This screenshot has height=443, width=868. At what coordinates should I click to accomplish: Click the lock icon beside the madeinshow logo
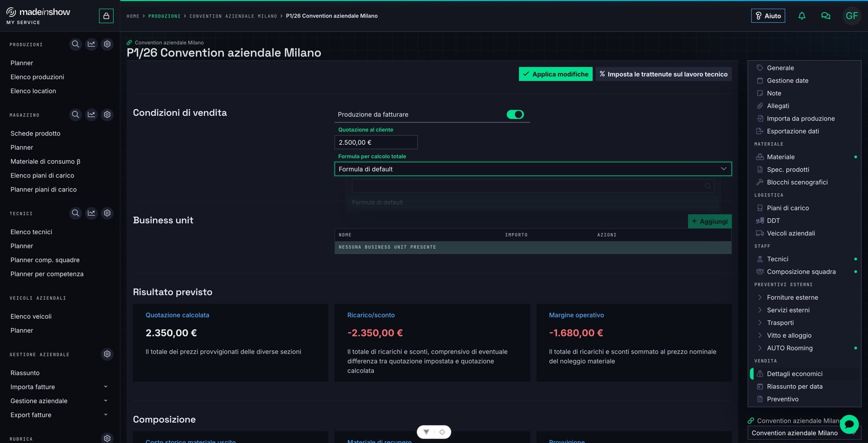coord(106,16)
